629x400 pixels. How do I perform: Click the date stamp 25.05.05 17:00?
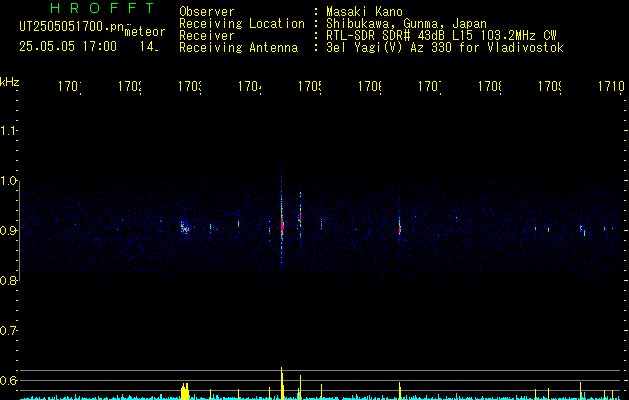coord(68,46)
